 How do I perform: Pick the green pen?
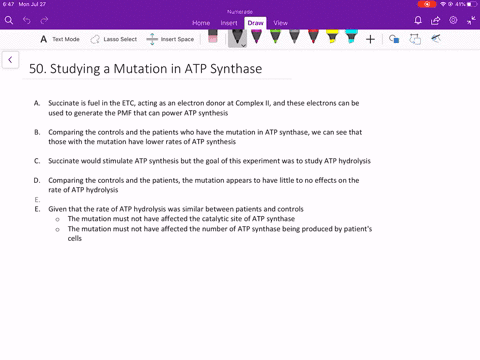(275, 37)
